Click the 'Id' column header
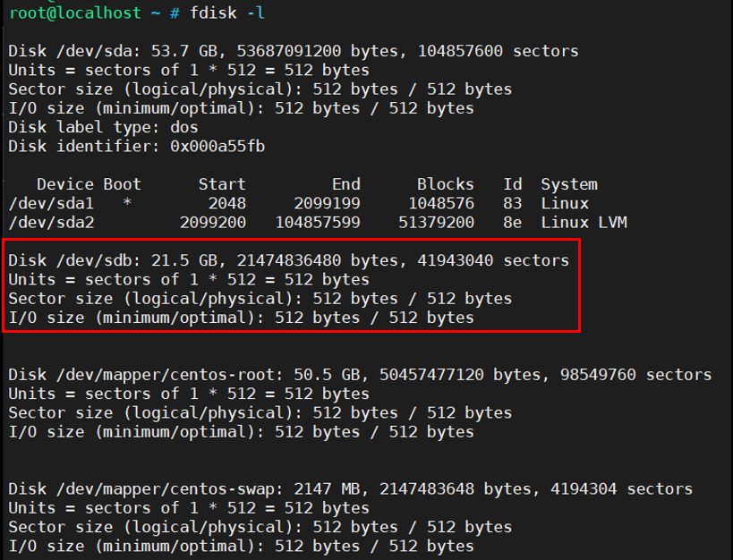 pyautogui.click(x=512, y=184)
